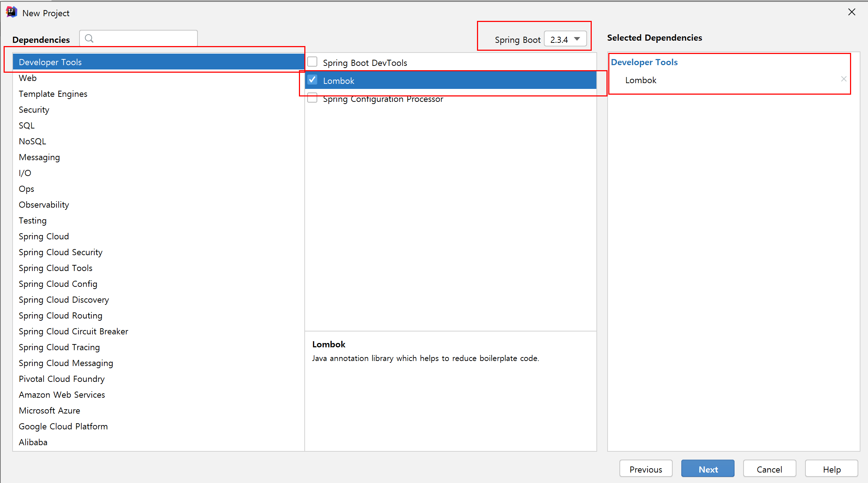The height and width of the screenshot is (483, 868).
Task: Open the Spring Boot version dropdown
Action: point(565,39)
